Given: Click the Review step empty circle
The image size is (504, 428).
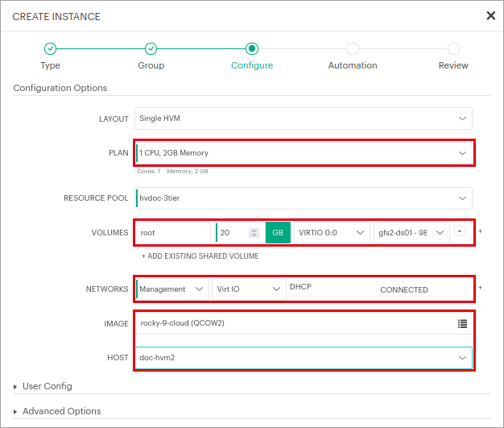Looking at the screenshot, I should click(453, 48).
